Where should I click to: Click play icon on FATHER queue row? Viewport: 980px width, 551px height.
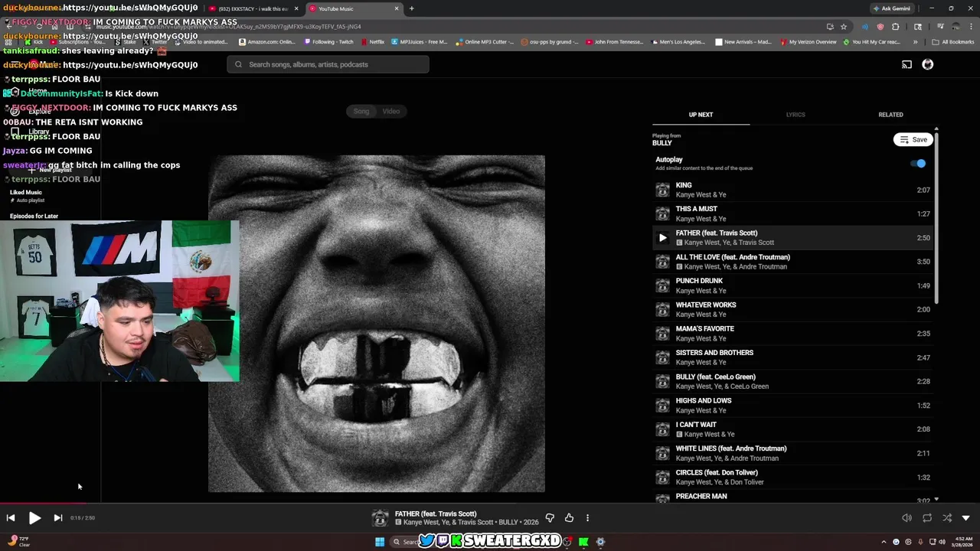click(662, 238)
